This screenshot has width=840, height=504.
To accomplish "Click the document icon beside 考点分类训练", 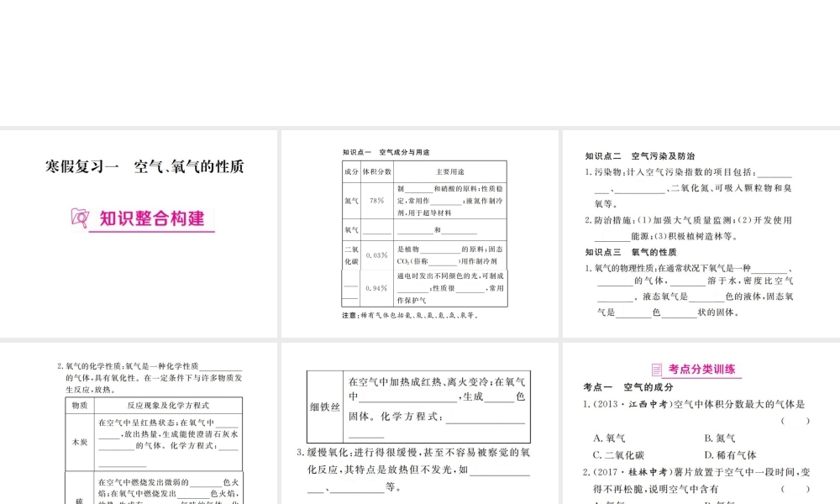I will click(656, 370).
